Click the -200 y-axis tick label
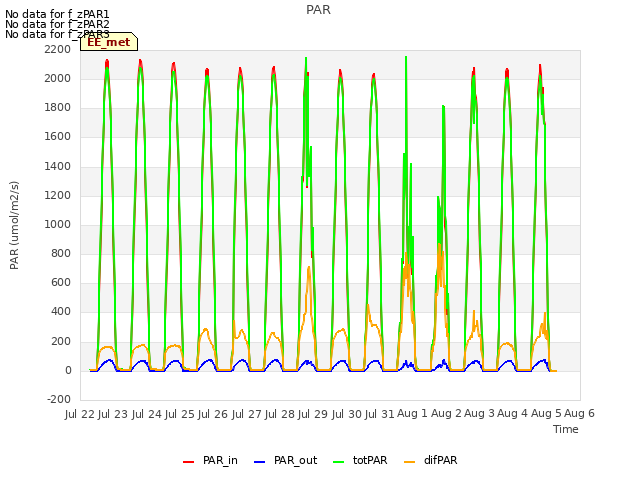 tap(59, 399)
